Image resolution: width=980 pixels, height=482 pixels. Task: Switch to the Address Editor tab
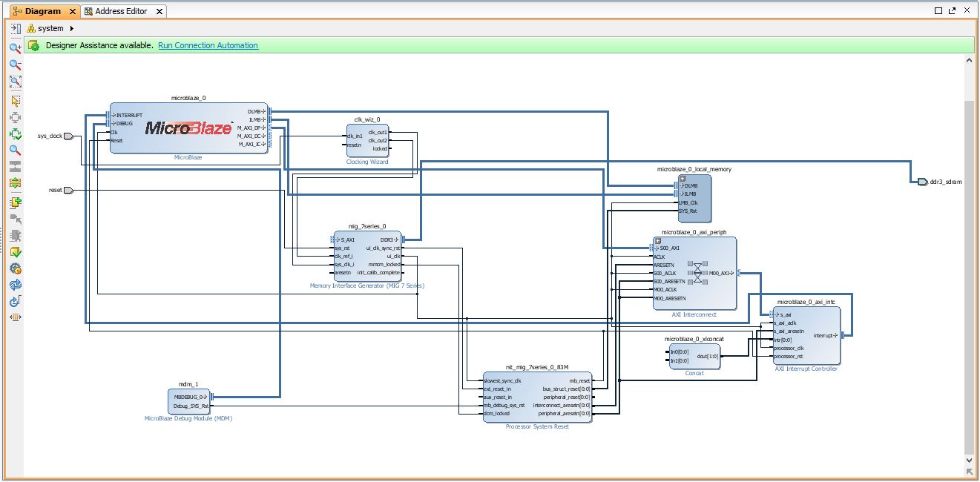coord(121,11)
